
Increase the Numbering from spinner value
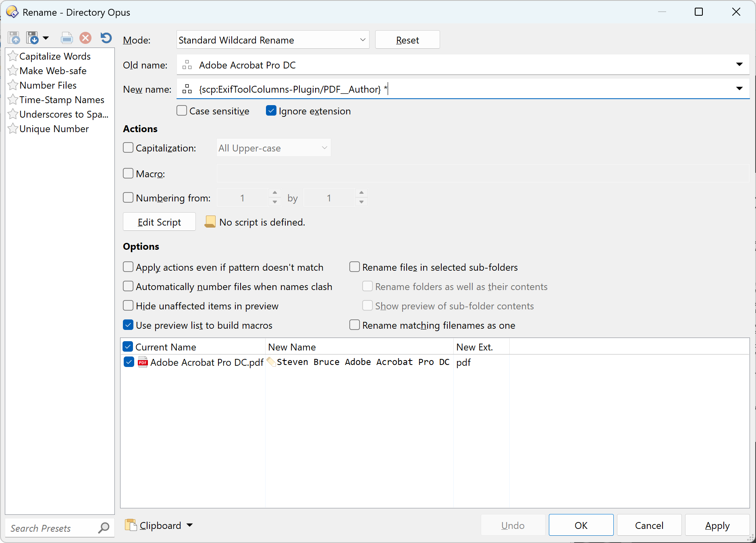pos(275,193)
